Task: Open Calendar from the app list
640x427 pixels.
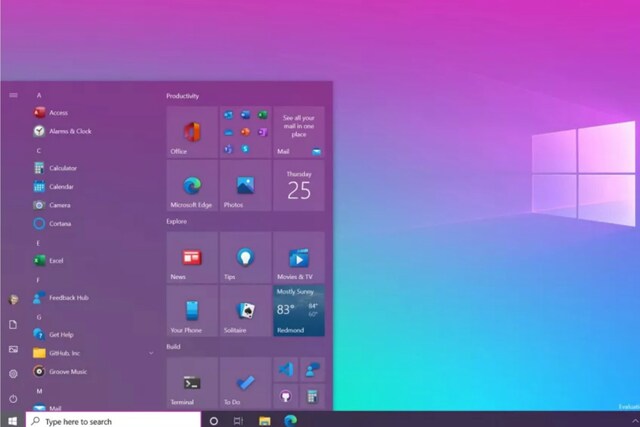Action: click(94, 187)
